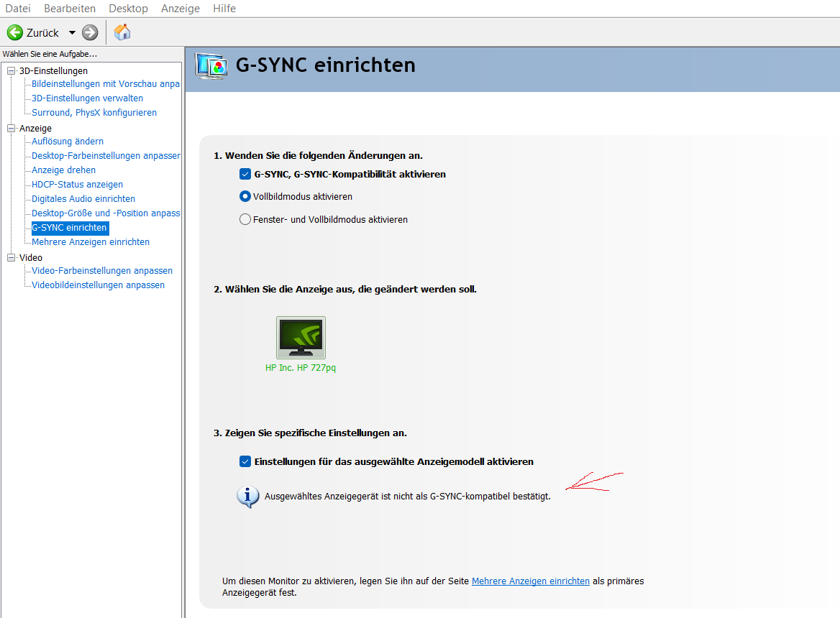Click the Anzeige category label in the tree
The image size is (840, 618).
click(35, 129)
